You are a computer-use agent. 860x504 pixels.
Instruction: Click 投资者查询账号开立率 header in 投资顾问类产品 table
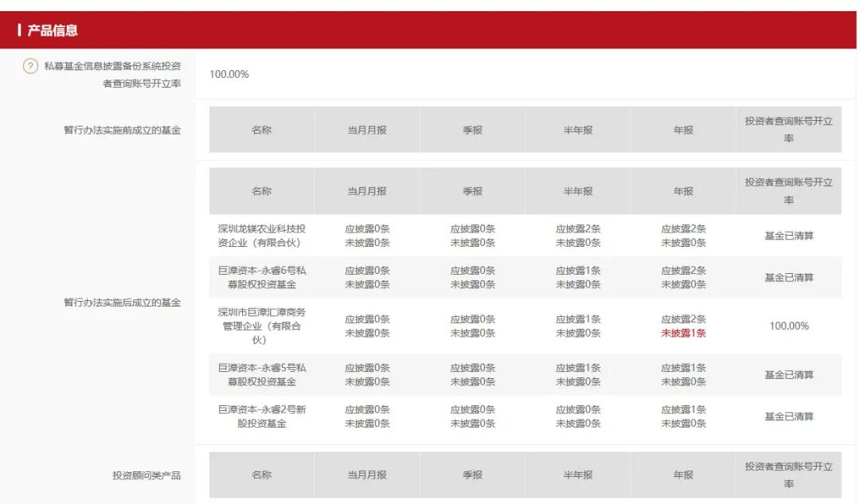[x=788, y=475]
